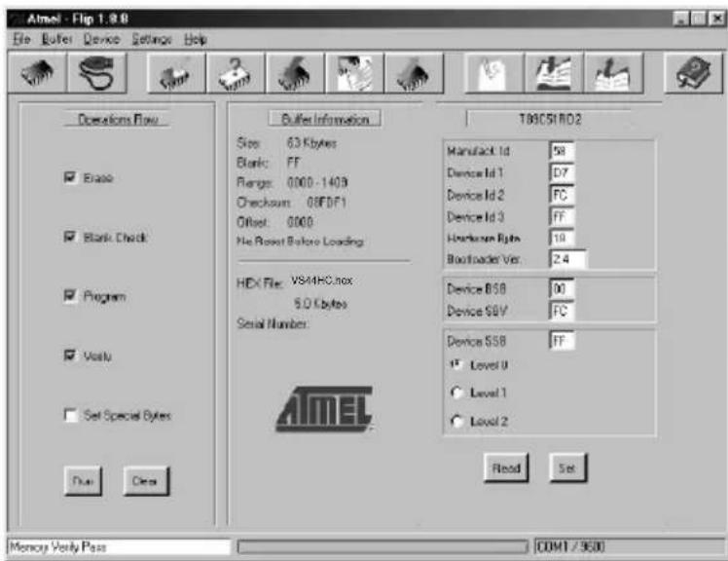The width and height of the screenshot is (728, 561).
Task: Open the Buffer menu
Action: pos(56,39)
